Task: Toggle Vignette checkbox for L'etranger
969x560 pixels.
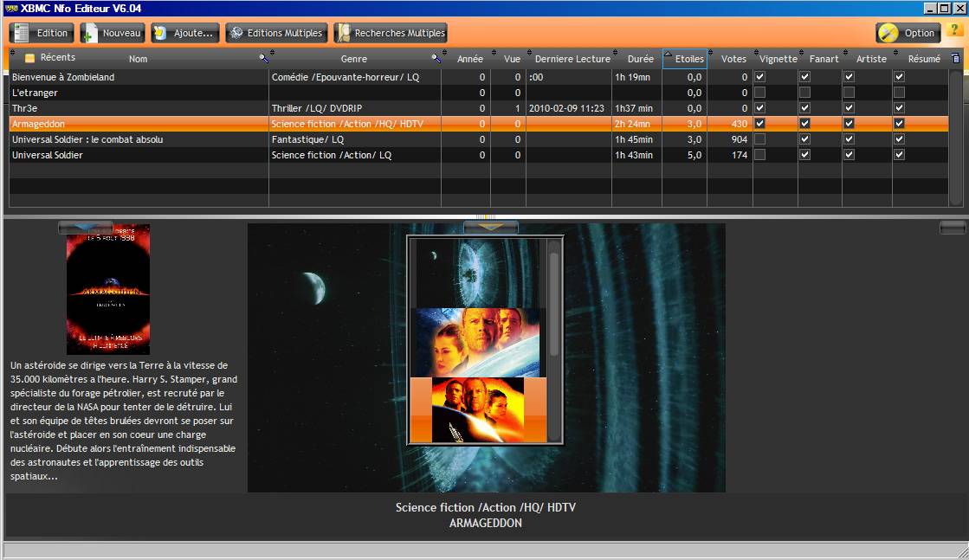Action: [760, 92]
